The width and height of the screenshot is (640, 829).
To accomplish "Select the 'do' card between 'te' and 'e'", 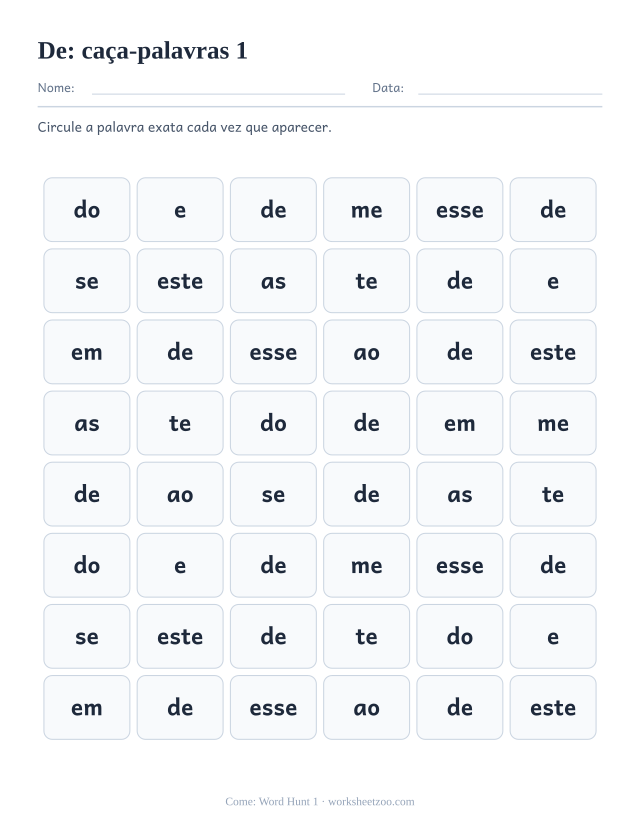I will pos(459,637).
